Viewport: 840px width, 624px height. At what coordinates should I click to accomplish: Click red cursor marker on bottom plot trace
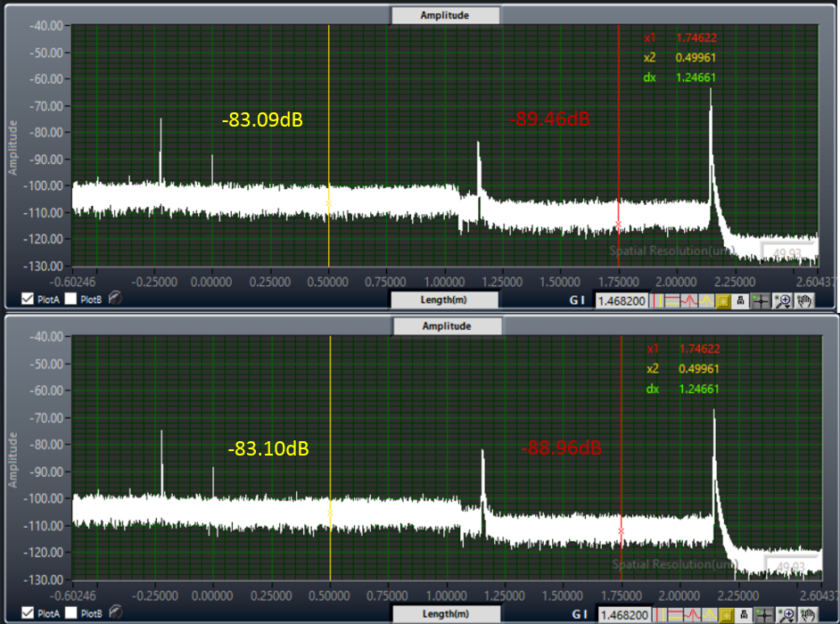(x=621, y=531)
